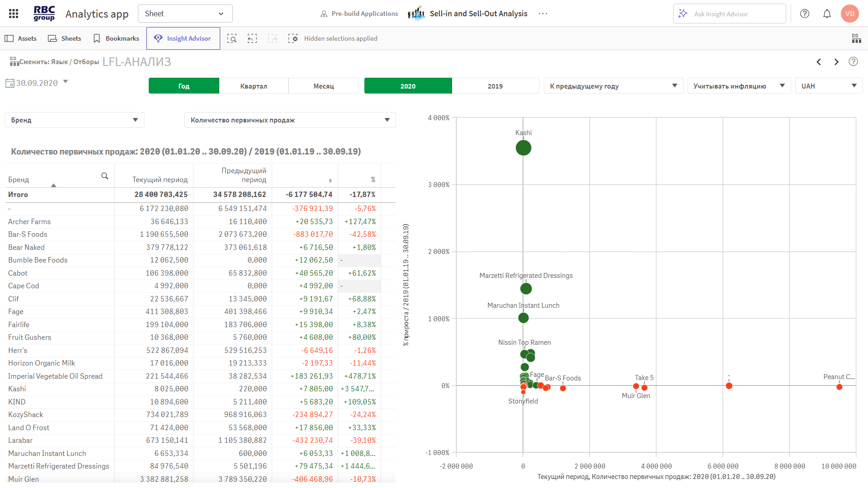
Task: Click the step back selection icon
Action: pyautogui.click(x=252, y=38)
